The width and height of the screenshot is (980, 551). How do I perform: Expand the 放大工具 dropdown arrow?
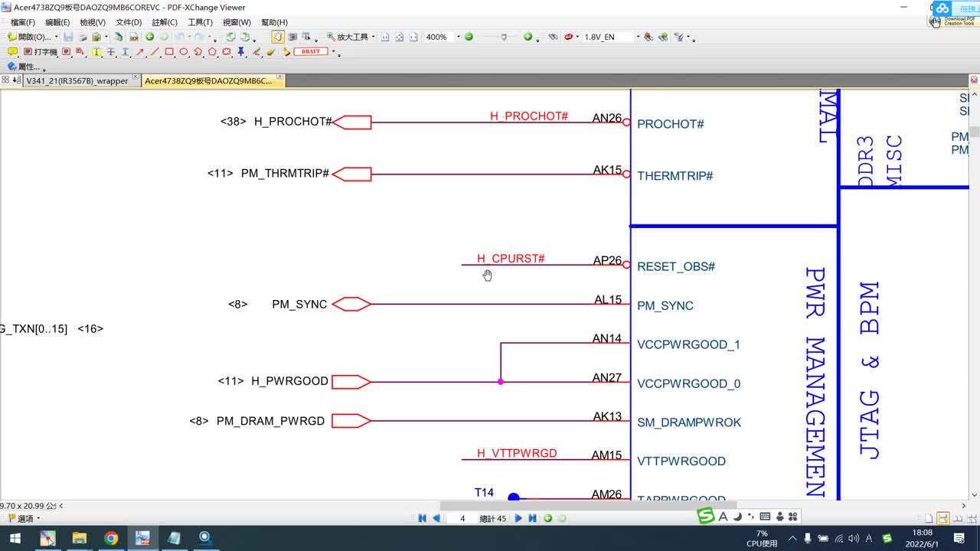pyautogui.click(x=373, y=37)
